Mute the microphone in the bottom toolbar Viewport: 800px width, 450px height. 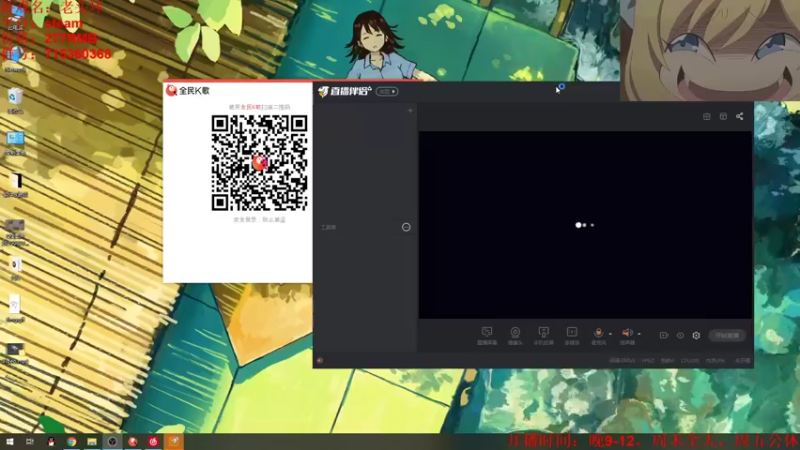tap(598, 333)
